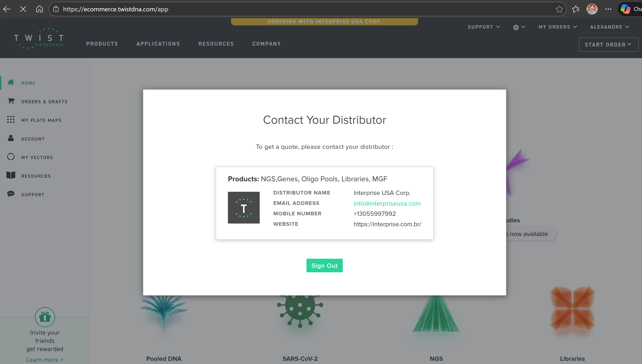Click the Sign Out button
The height and width of the screenshot is (364, 642).
(x=324, y=266)
